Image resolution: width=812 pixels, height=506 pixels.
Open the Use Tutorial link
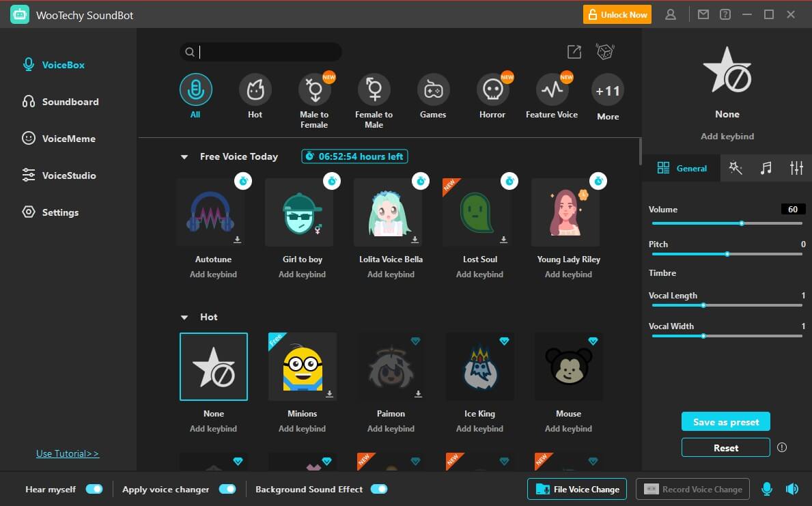68,453
